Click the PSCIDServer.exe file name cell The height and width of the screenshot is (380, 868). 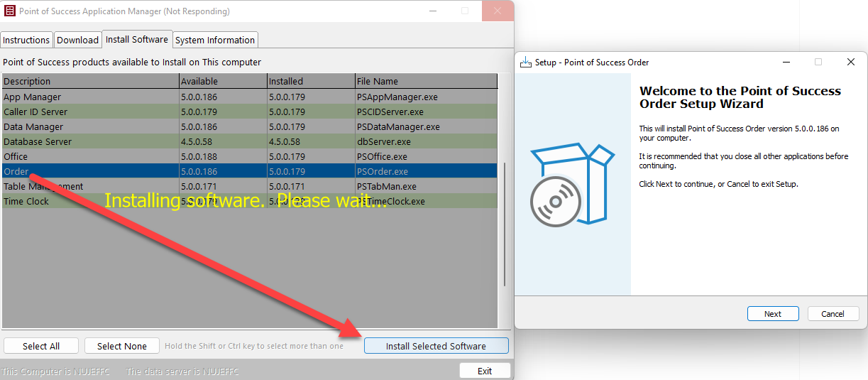pos(427,112)
